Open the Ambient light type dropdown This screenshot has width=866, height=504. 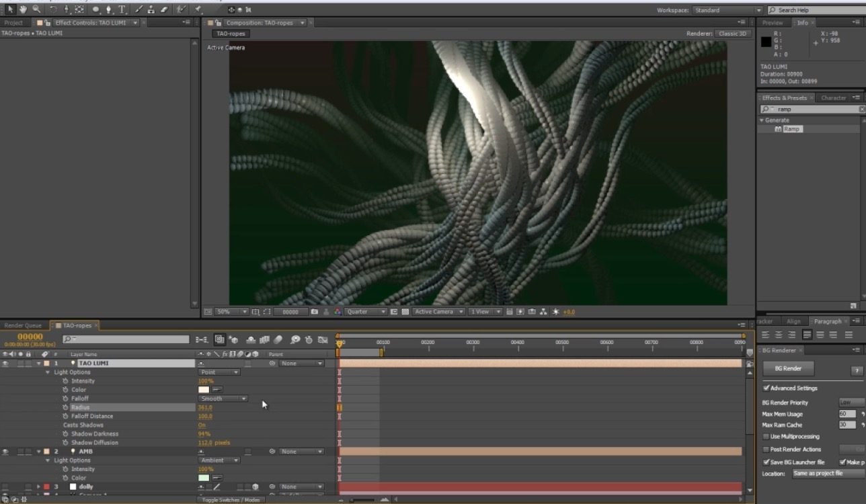[219, 460]
